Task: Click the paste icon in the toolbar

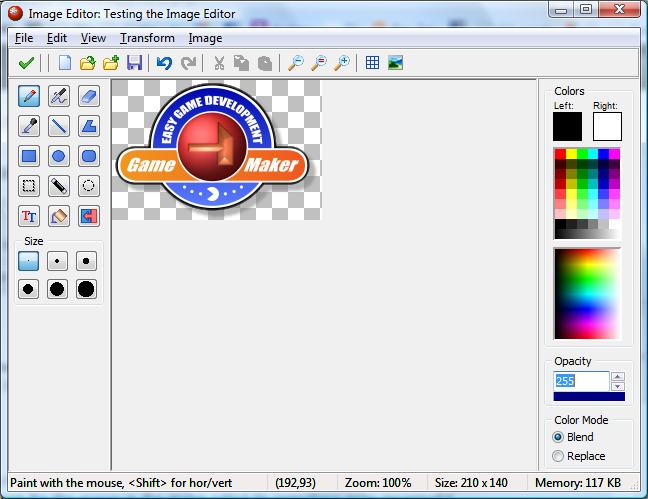Action: click(x=265, y=63)
